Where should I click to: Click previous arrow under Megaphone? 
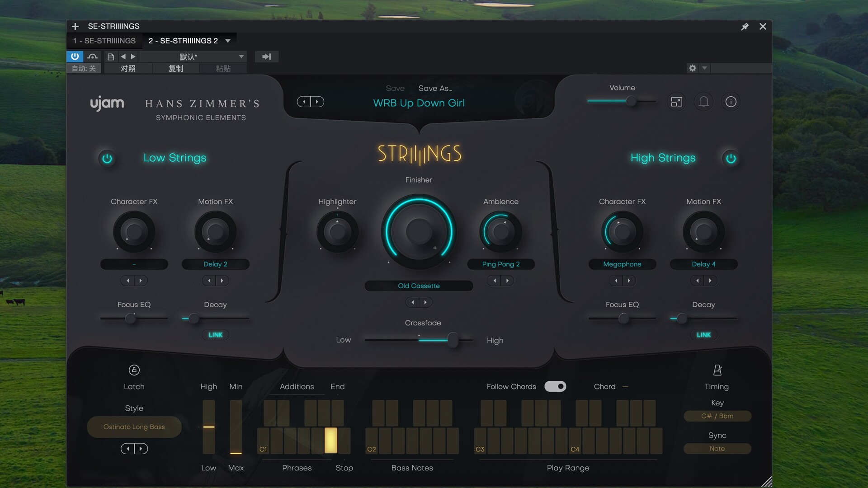616,281
